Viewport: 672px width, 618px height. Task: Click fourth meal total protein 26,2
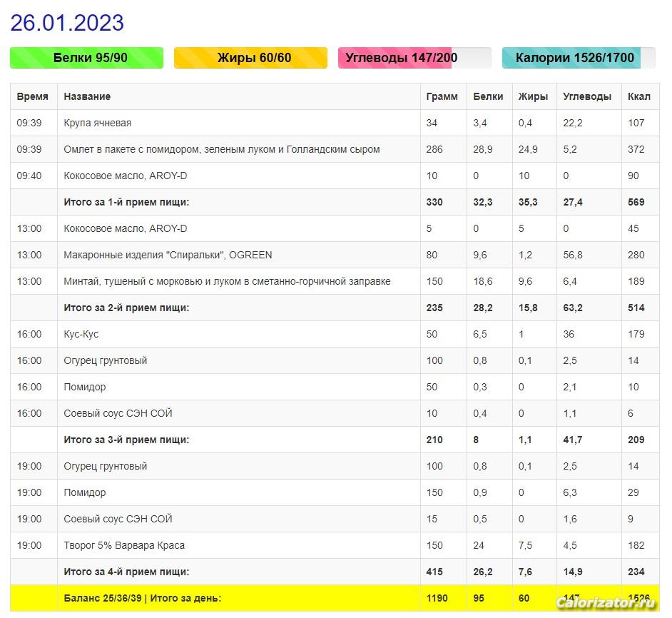click(x=483, y=572)
